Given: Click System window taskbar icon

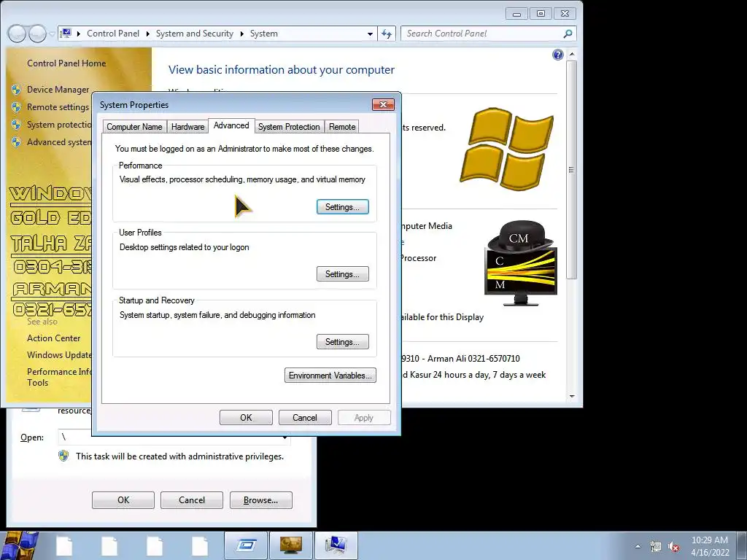Looking at the screenshot, I should [336, 545].
